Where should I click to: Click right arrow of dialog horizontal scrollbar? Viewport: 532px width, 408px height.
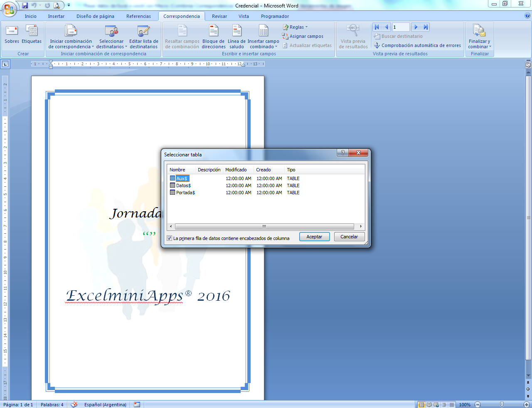coord(361,227)
